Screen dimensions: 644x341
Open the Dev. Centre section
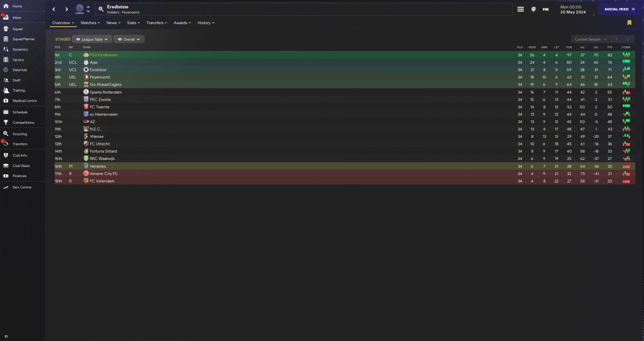point(23,187)
